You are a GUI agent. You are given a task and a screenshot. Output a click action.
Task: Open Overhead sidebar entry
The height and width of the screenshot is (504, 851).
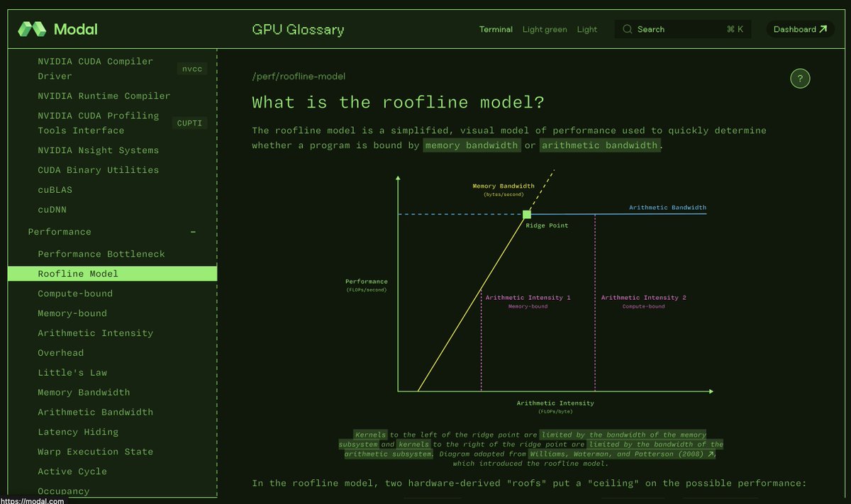61,353
